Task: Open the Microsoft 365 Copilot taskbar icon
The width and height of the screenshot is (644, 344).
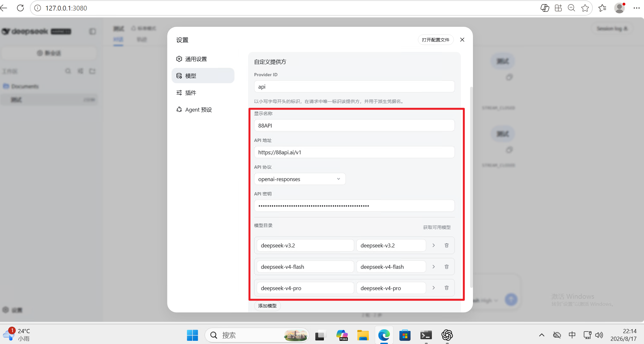Action: 342,335
